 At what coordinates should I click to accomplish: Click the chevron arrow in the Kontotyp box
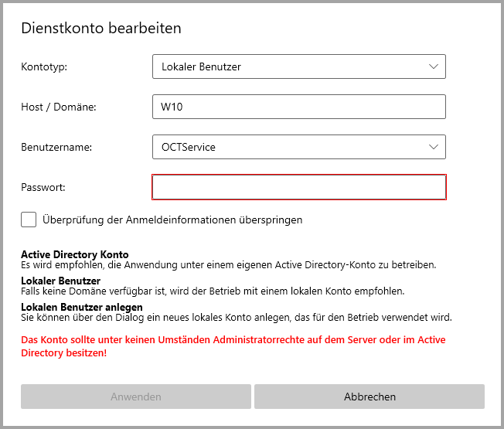coord(433,67)
